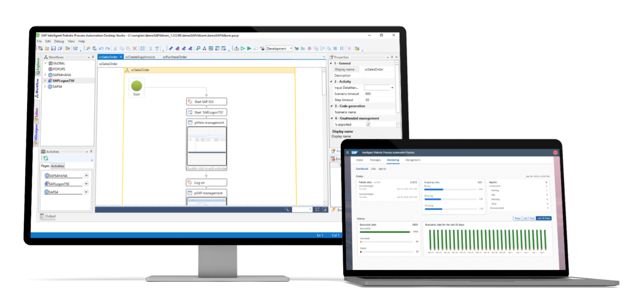Click the grid layout toolbar icon
The height and width of the screenshot is (298, 644).
tap(142, 48)
